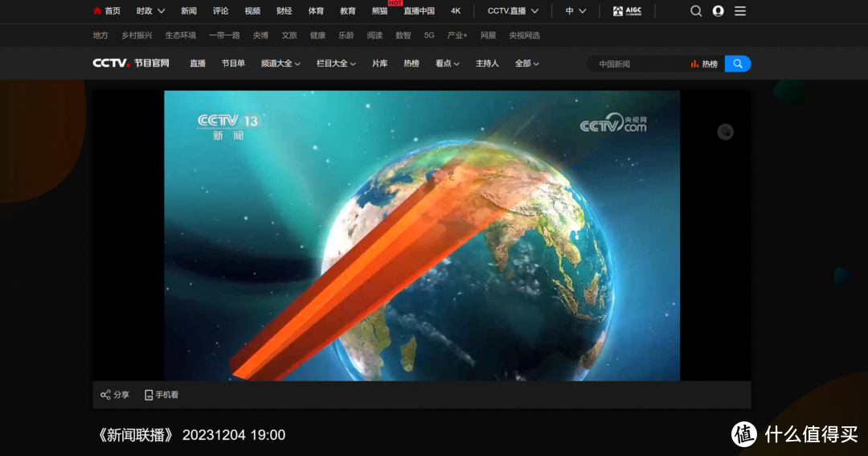Open the 健康 link

pos(317,35)
